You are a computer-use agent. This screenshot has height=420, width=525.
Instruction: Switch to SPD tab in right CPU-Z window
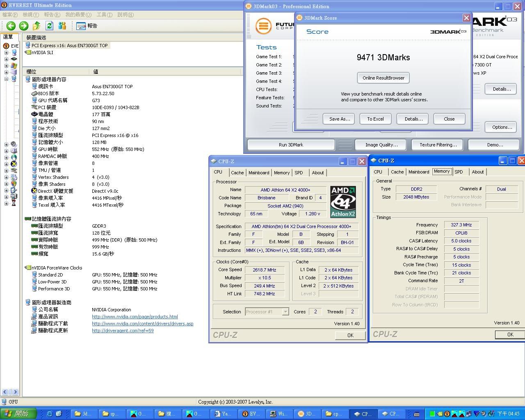(x=459, y=172)
